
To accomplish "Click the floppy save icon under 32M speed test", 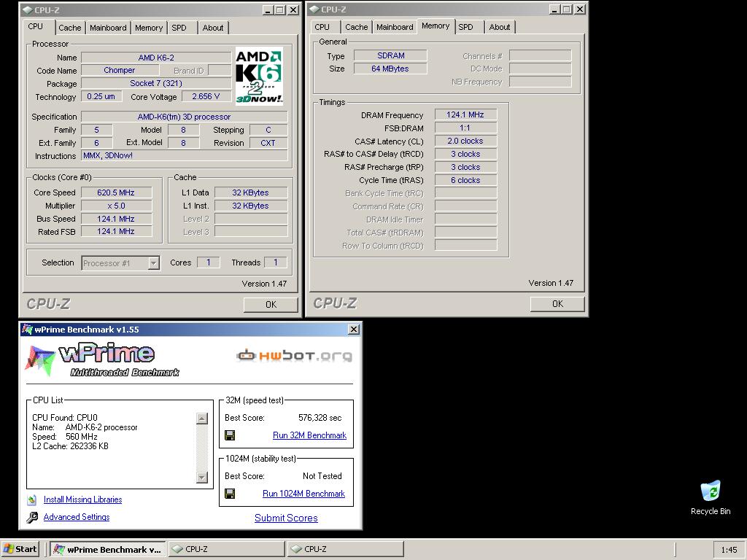I will [x=230, y=435].
